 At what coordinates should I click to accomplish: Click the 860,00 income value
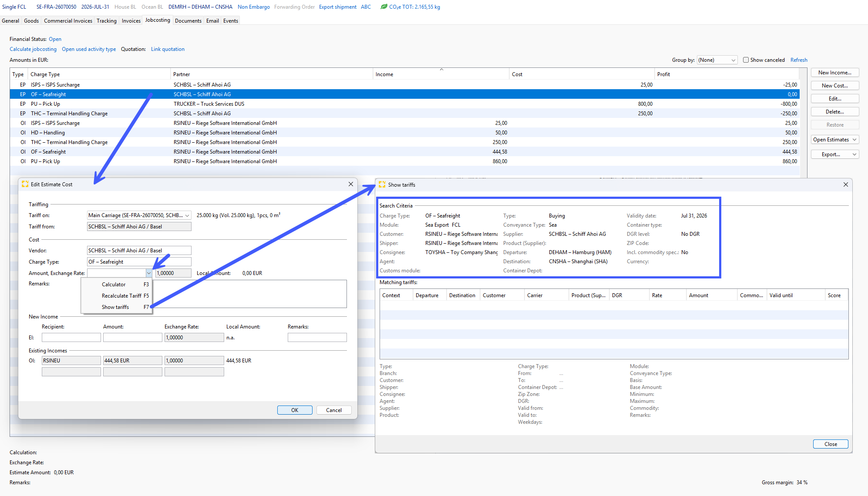tap(500, 161)
